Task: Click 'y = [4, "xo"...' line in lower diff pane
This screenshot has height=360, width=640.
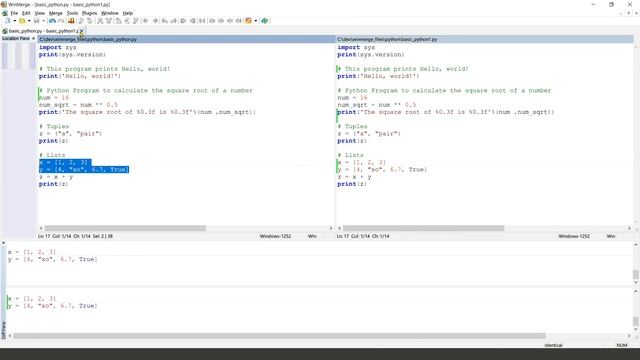Action: [52, 306]
